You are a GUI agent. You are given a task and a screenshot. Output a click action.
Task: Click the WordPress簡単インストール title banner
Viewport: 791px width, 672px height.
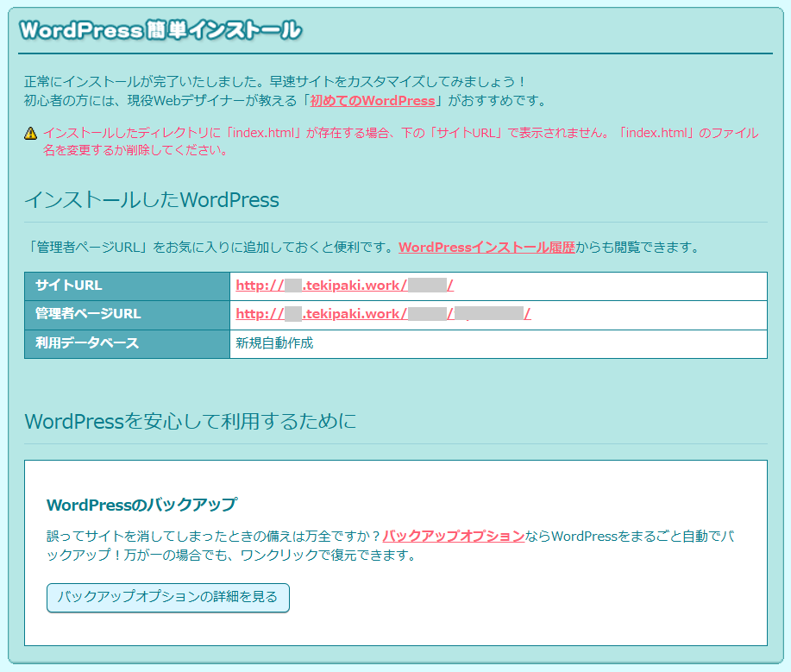pos(160,30)
